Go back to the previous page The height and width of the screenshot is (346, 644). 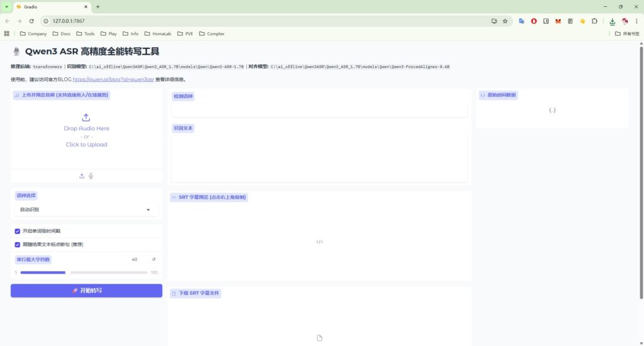(8, 21)
